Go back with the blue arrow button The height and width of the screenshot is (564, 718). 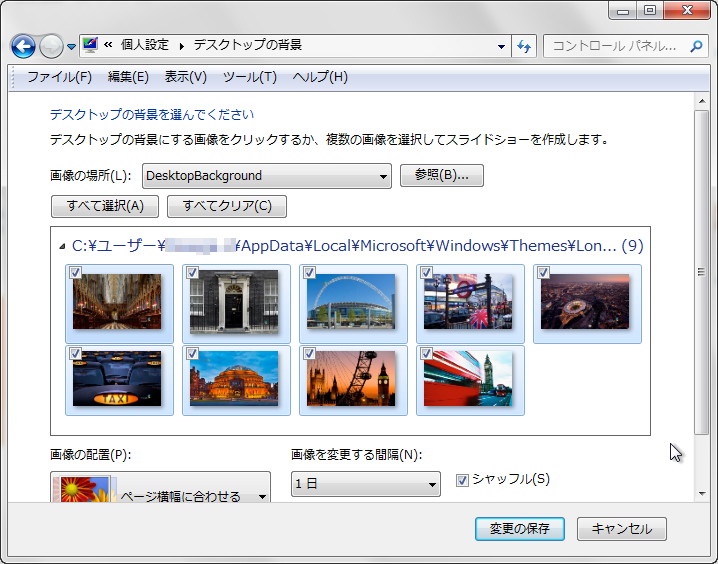tap(23, 46)
